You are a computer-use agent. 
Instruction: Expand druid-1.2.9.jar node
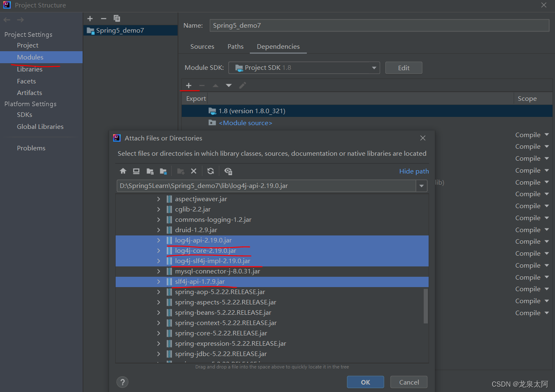[159, 230]
